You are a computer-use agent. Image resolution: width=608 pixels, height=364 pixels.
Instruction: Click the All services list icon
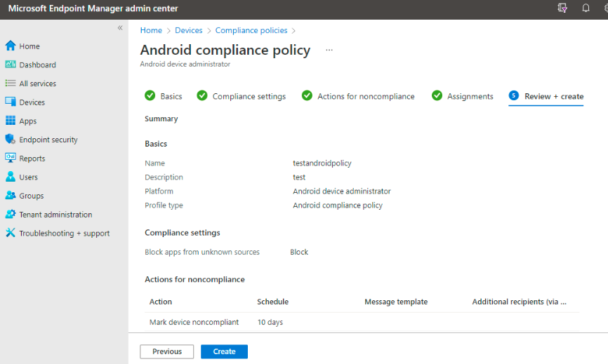10,83
